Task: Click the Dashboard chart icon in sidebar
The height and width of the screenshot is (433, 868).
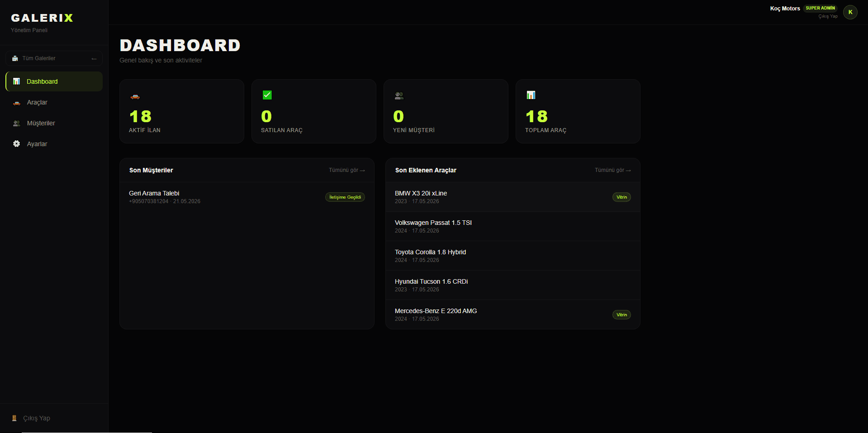Action: 17,81
